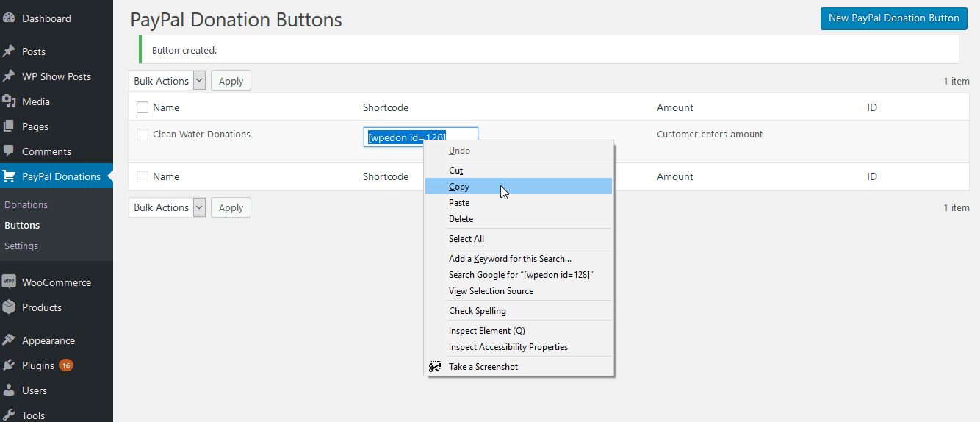Image resolution: width=980 pixels, height=422 pixels.
Task: Click the PayPal Donation Buttons page heading
Action: point(237,20)
